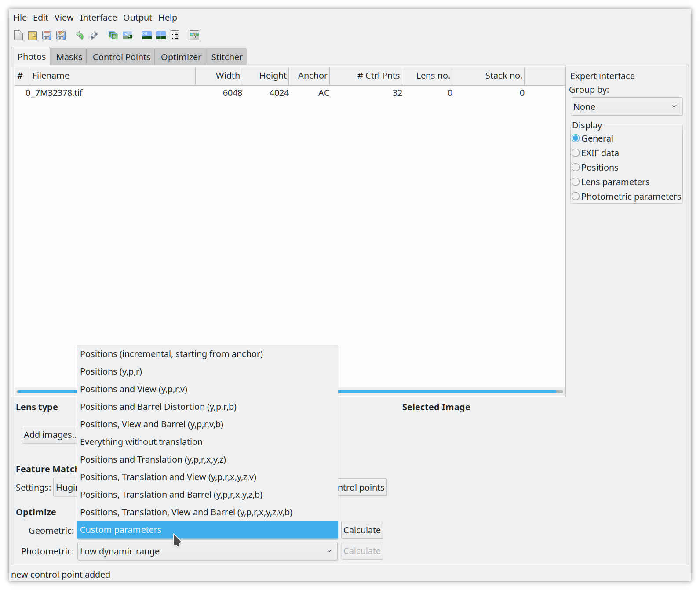
Task: Add images using the green plus toolbar icon
Action: point(113,35)
